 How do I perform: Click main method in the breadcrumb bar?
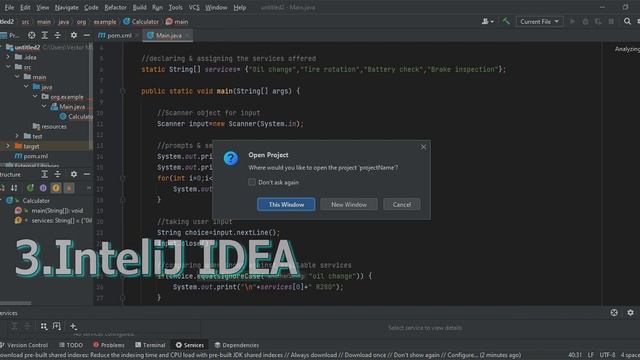pyautogui.click(x=177, y=22)
